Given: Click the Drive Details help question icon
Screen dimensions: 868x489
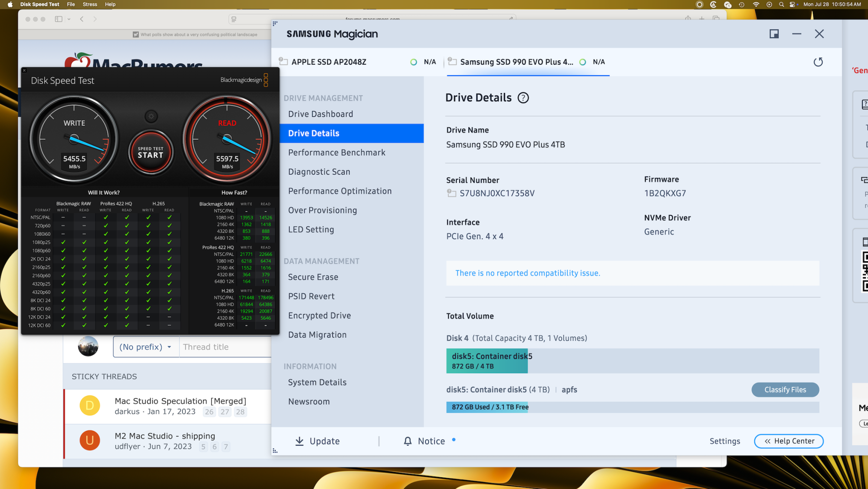Looking at the screenshot, I should 523,98.
